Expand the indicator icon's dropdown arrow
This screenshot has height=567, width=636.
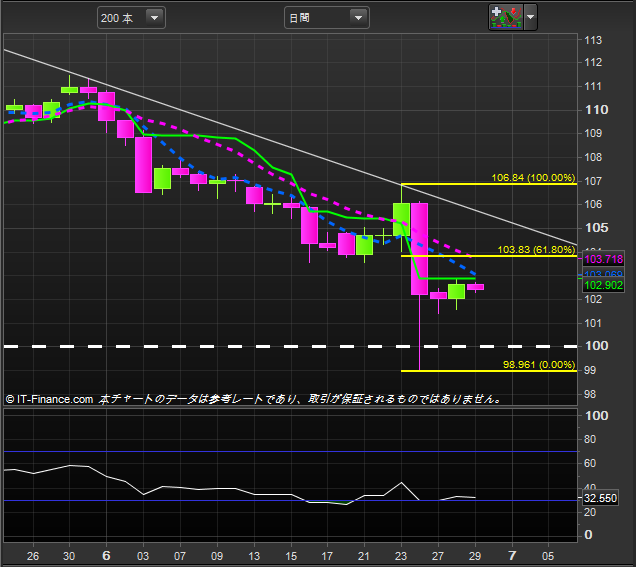tap(531, 17)
